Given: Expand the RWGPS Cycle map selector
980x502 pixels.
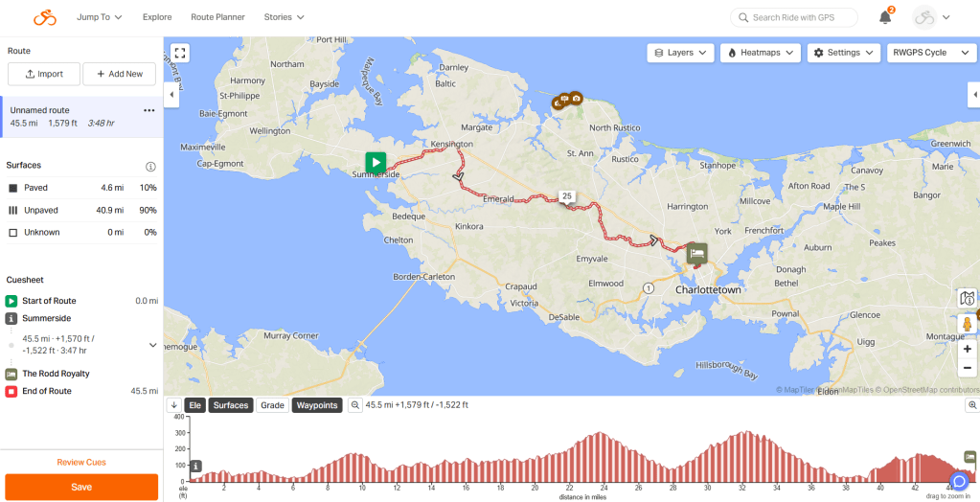Looking at the screenshot, I should click(x=931, y=53).
